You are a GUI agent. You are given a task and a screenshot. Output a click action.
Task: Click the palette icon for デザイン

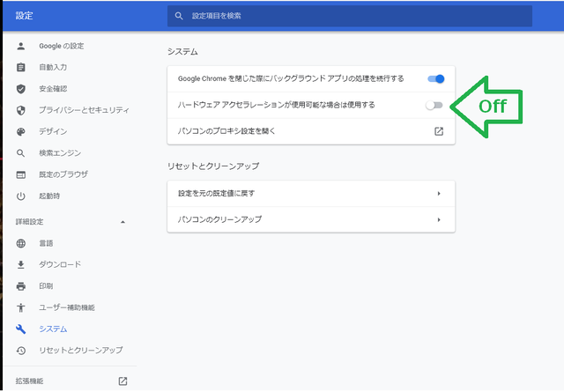pyautogui.click(x=21, y=131)
